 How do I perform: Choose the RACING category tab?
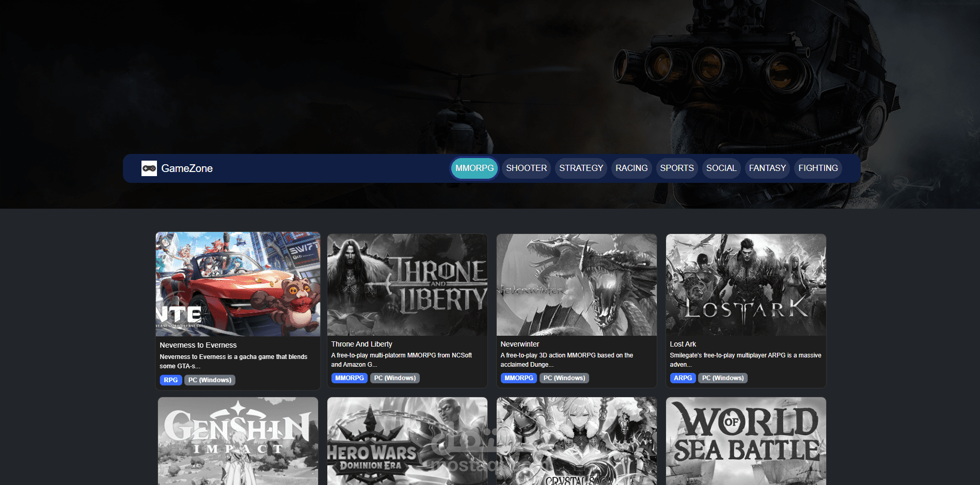(631, 168)
